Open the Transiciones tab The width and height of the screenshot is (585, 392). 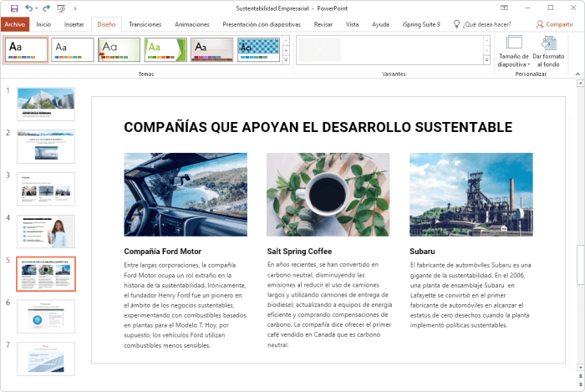pos(145,24)
